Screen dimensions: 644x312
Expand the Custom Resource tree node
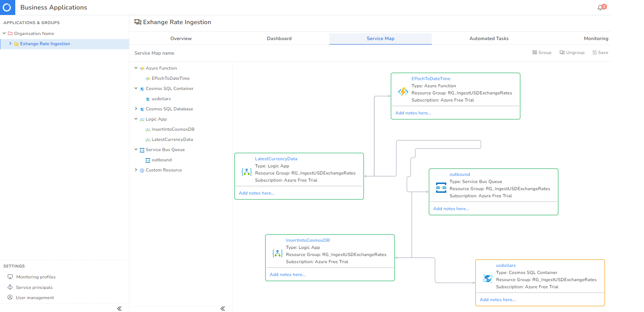pyautogui.click(x=136, y=170)
